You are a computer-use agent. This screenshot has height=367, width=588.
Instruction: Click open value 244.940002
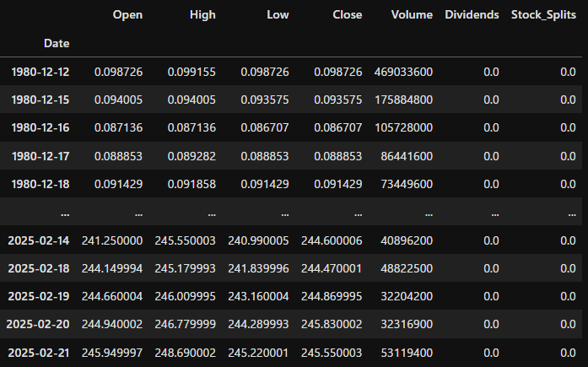point(112,324)
